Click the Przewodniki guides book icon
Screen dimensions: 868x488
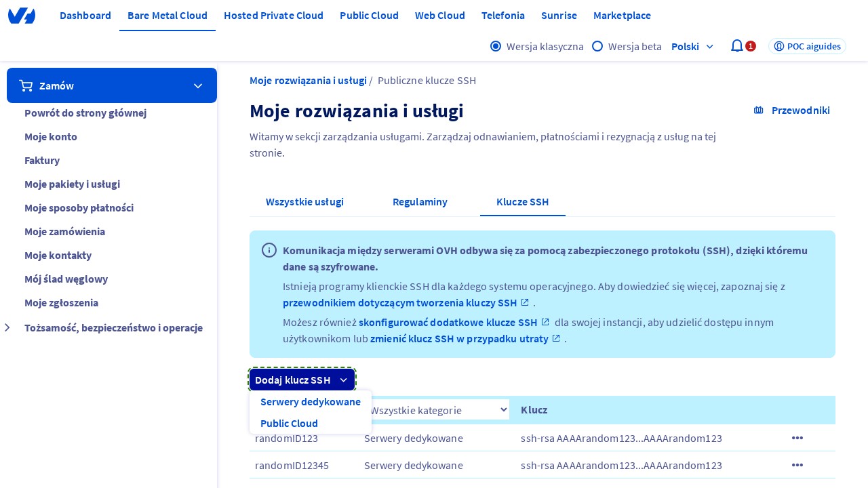[758, 110]
